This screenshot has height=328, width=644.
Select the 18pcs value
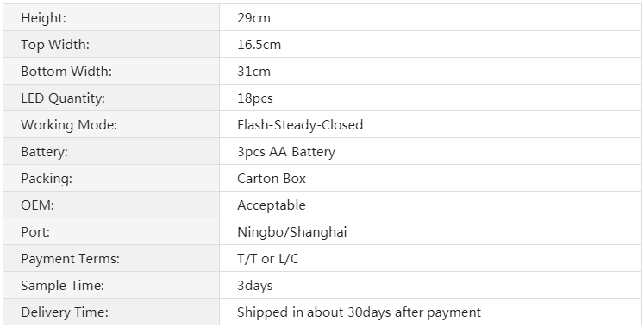(x=255, y=98)
